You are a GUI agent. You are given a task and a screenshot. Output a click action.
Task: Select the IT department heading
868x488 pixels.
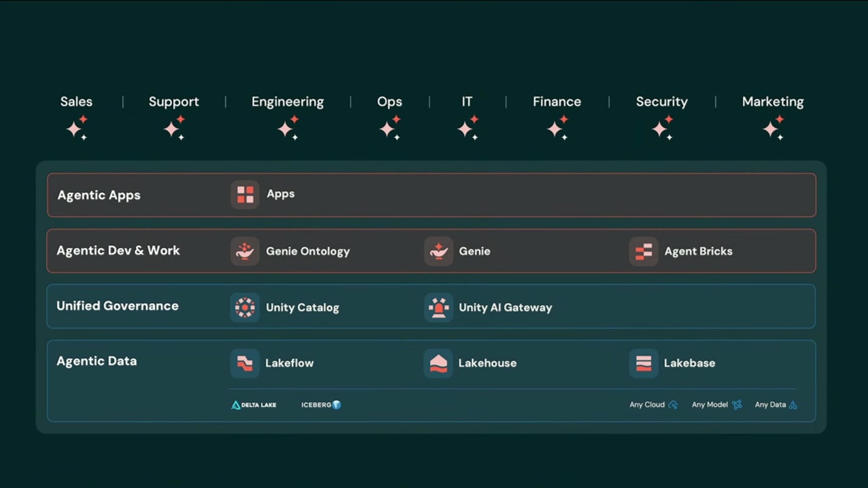point(467,102)
